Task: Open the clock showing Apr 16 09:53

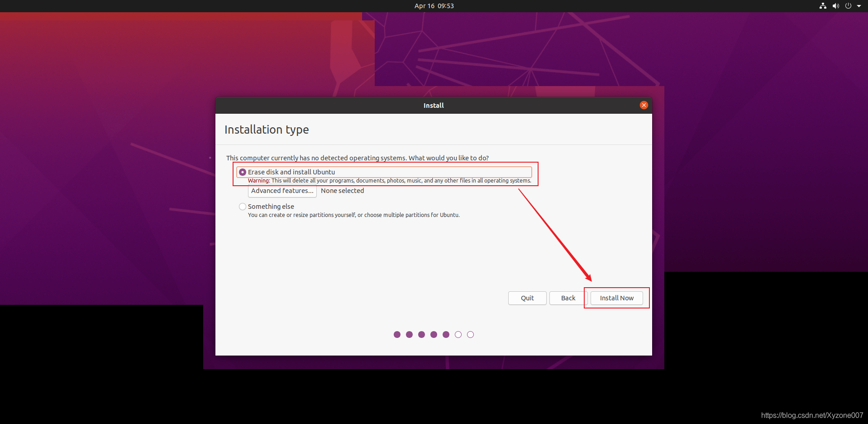Action: [434, 6]
